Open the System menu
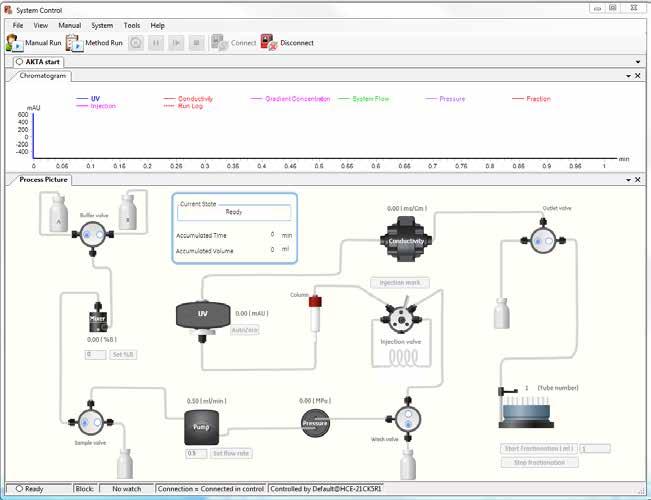Viewport: 651px width, 500px height. tap(102, 25)
